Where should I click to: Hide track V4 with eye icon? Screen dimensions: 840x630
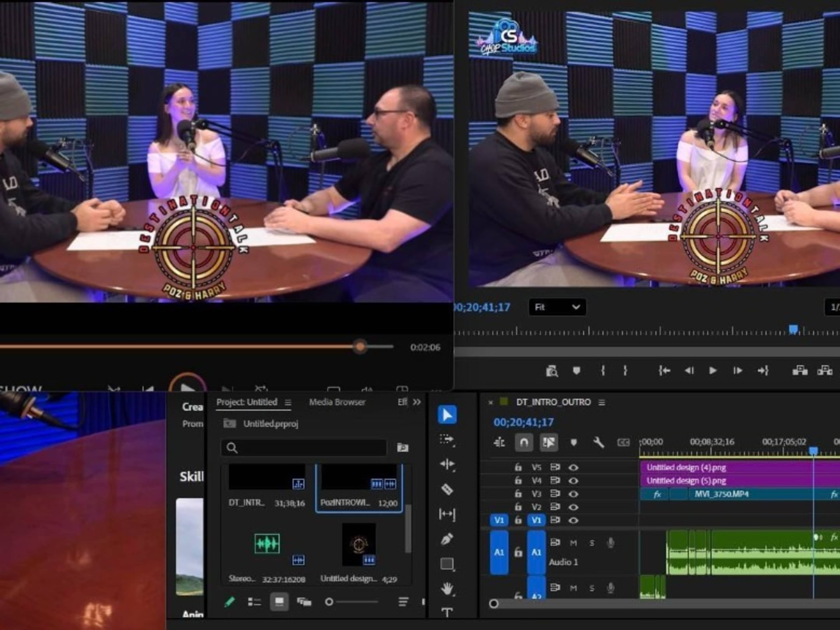click(573, 481)
